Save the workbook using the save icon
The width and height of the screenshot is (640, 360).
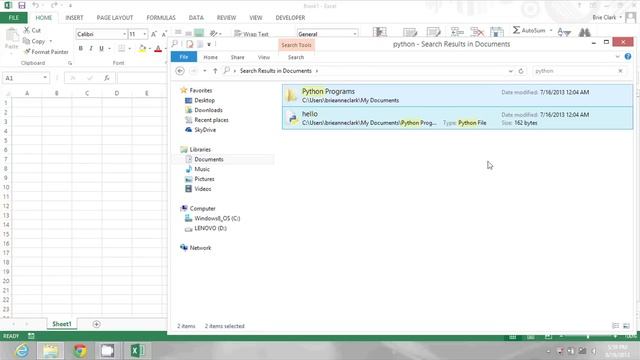(x=22, y=5)
